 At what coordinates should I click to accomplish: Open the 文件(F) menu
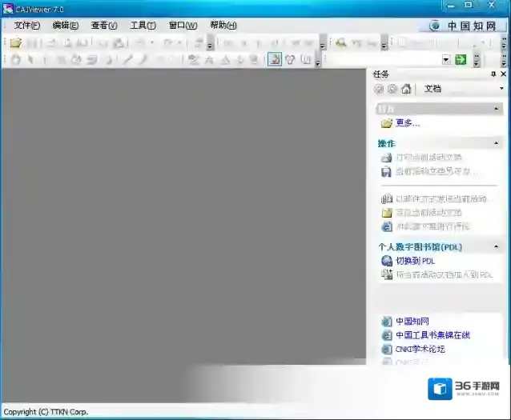coord(26,26)
